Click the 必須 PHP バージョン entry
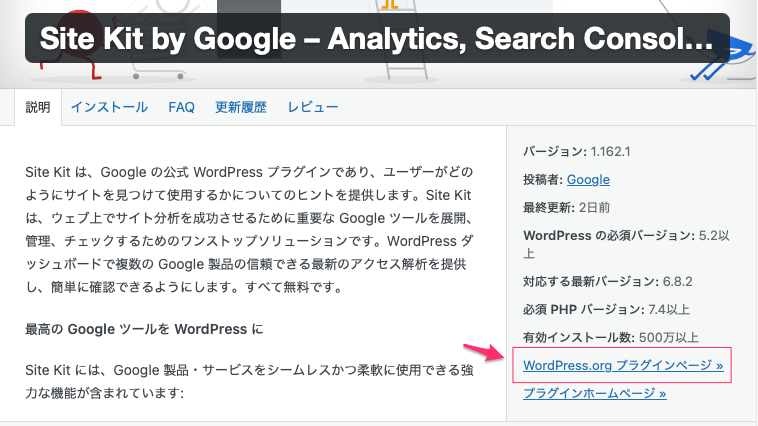The height and width of the screenshot is (426, 758). [x=611, y=309]
